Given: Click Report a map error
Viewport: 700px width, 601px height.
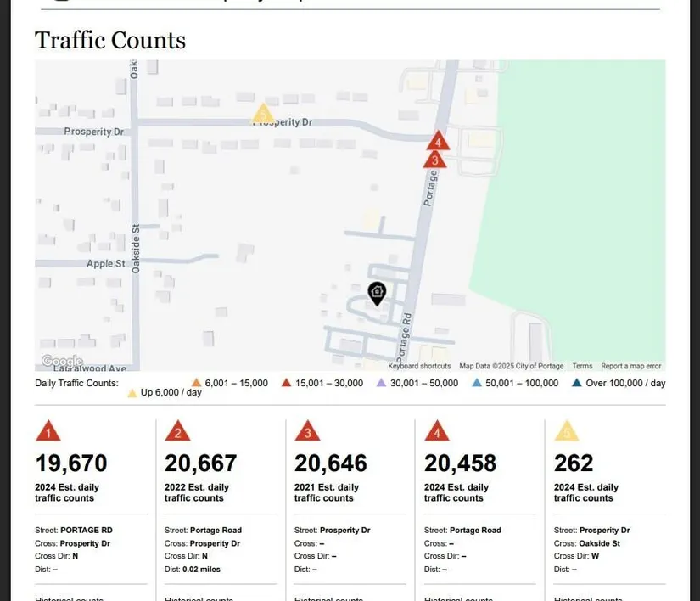Looking at the screenshot, I should click(630, 367).
